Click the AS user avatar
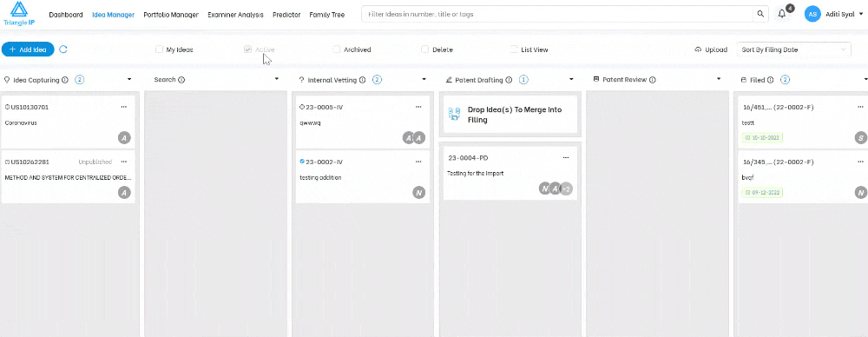The height and width of the screenshot is (337, 868). (812, 15)
